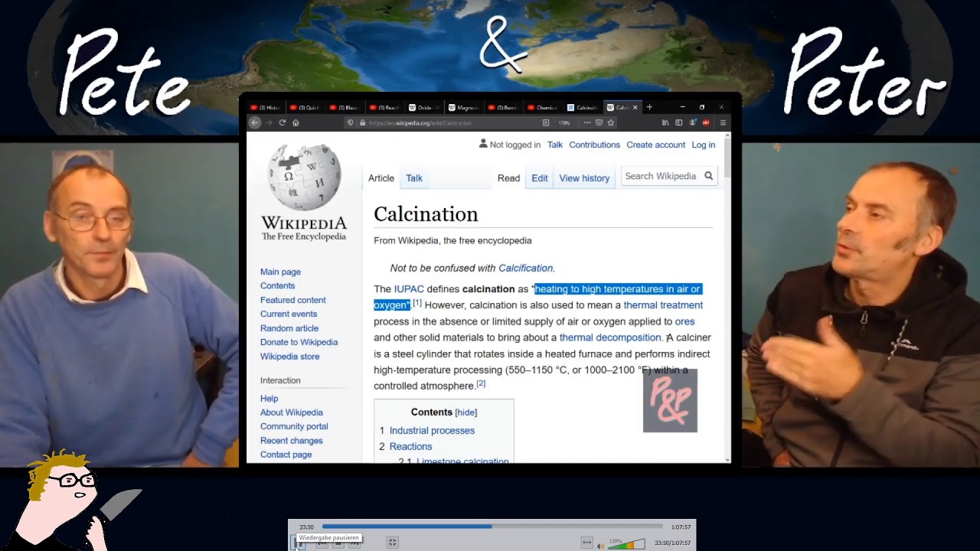Click the 33:50/1:07:57 time counter

(672, 543)
